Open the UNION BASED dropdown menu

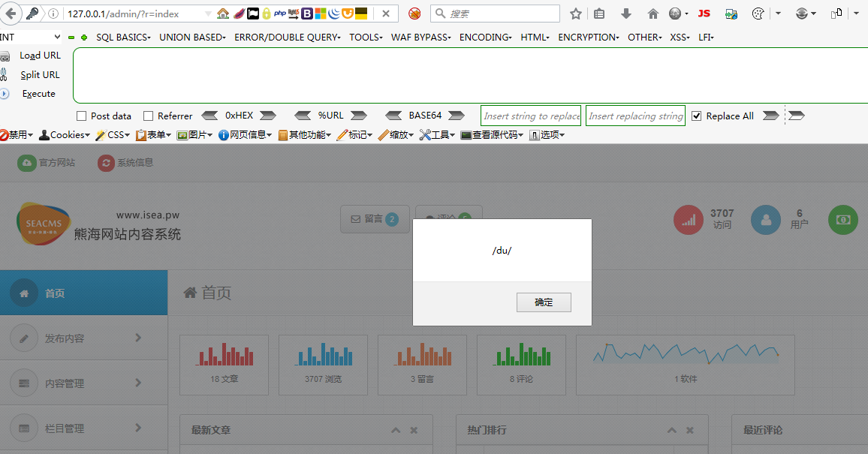(x=193, y=37)
